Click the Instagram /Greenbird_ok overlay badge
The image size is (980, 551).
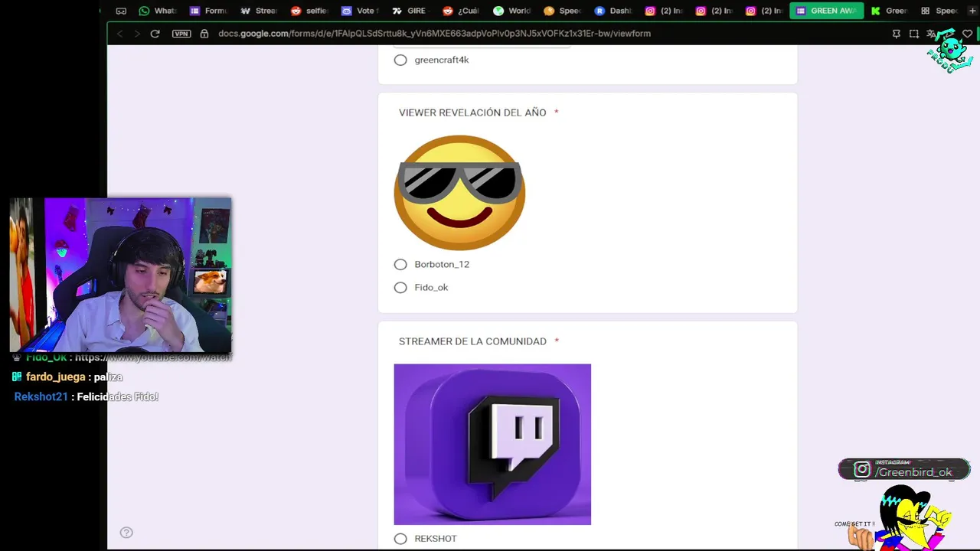click(904, 469)
